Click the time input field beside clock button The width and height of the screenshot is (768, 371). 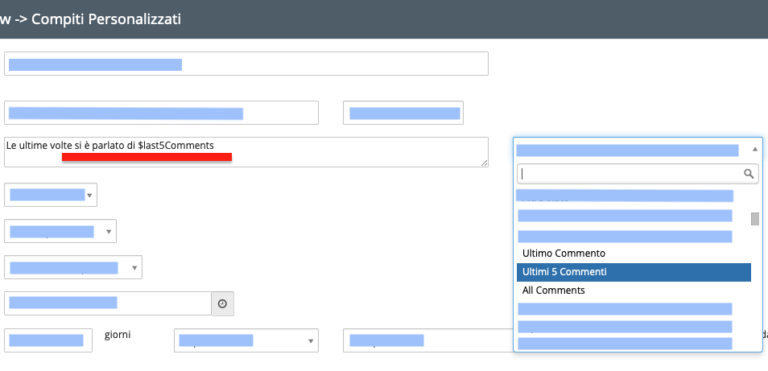coord(108,303)
